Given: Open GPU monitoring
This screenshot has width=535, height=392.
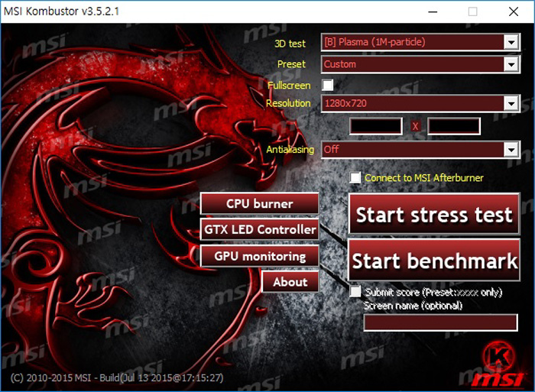Looking at the screenshot, I should tap(260, 256).
